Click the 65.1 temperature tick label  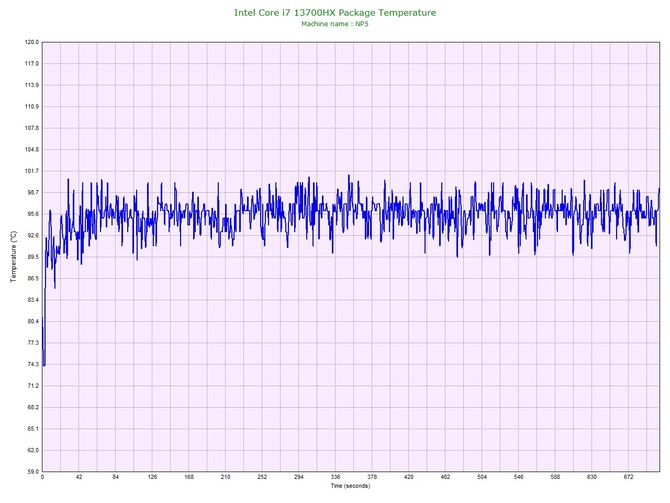tap(33, 429)
